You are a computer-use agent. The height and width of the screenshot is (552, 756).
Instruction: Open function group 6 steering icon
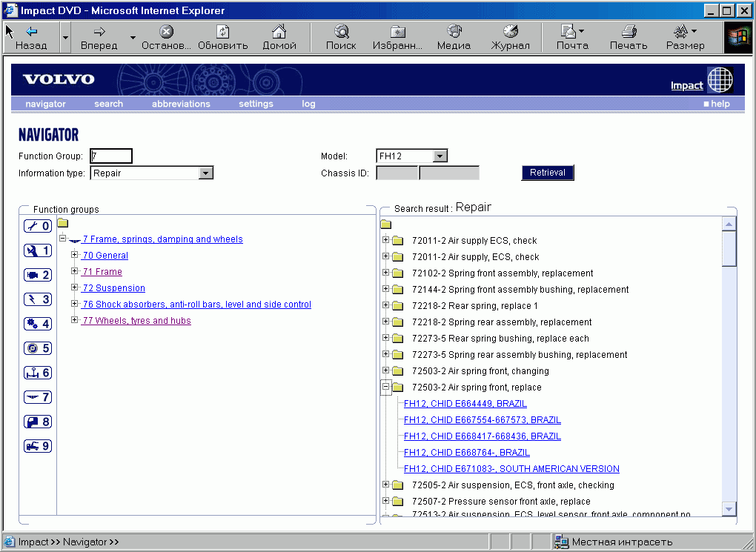pyautogui.click(x=38, y=373)
